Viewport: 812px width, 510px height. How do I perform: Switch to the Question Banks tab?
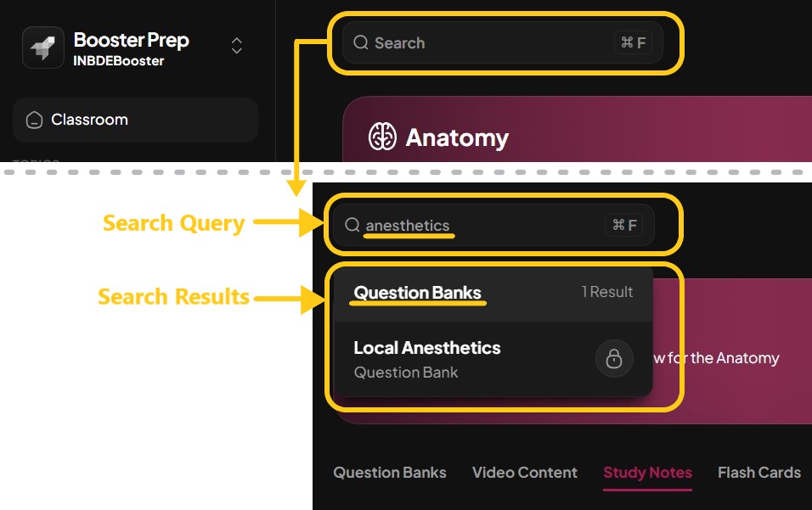(x=389, y=473)
